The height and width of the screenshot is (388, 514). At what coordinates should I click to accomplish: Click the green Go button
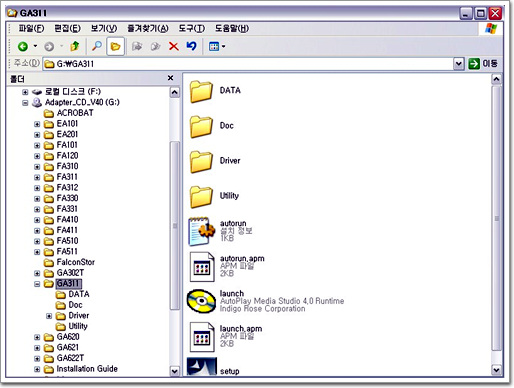474,63
